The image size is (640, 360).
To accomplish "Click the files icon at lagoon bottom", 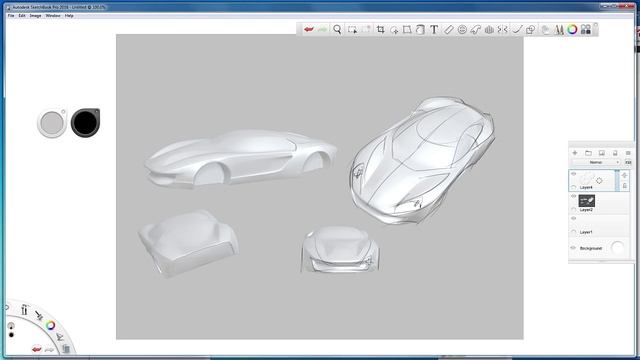I will pos(66,349).
